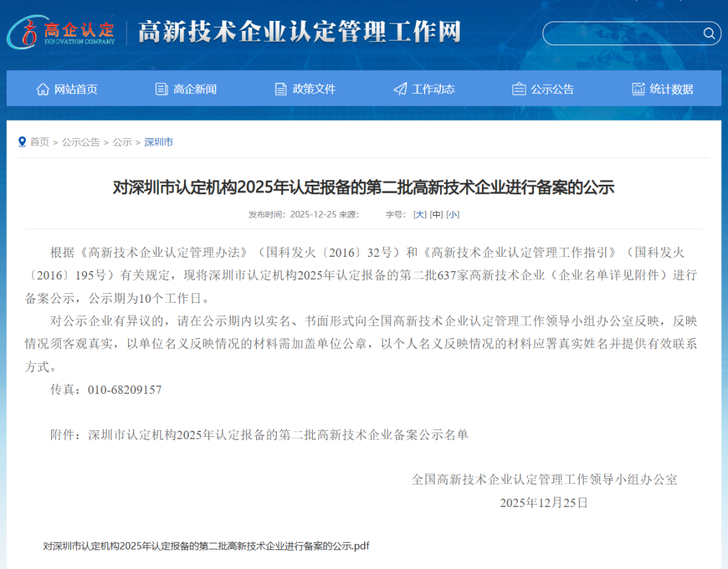Click the paper plane icon beside 工作动态
The image size is (728, 569).
click(x=400, y=89)
